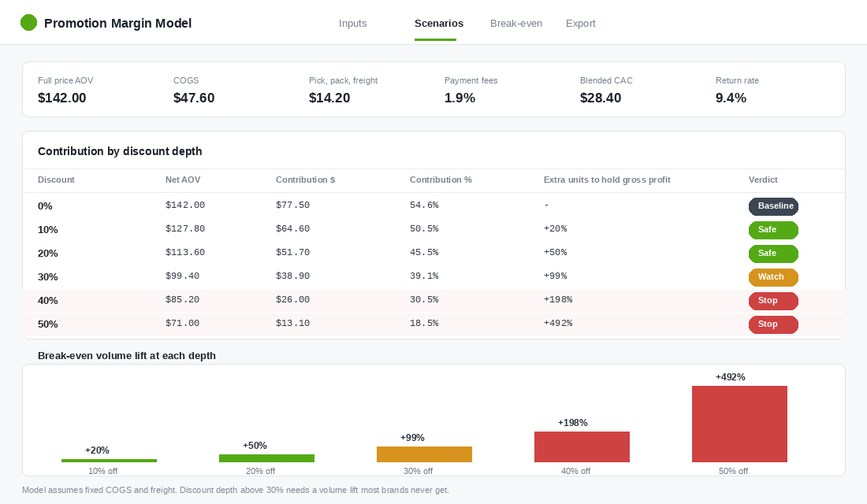Screen dimensions: 867x504
Task: Click Net AOV $127.80 cell
Action: pos(185,229)
